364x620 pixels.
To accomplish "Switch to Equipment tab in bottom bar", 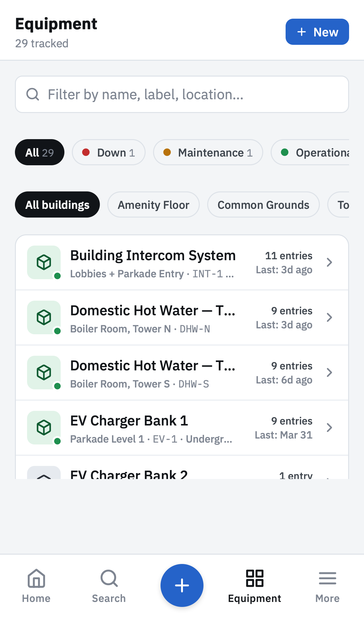I will (x=255, y=586).
